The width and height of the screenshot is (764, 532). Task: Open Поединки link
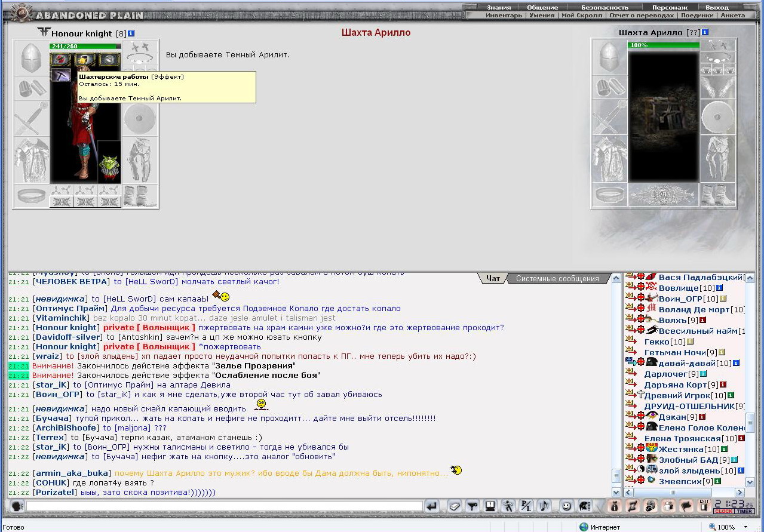tap(697, 16)
